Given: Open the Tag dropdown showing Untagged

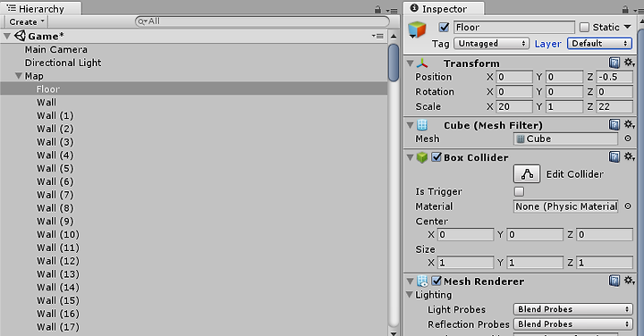Looking at the screenshot, I should click(491, 44).
